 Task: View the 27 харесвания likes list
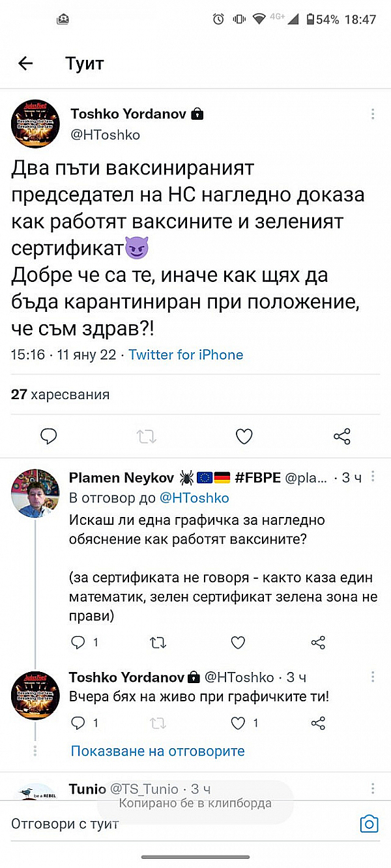coord(61,394)
